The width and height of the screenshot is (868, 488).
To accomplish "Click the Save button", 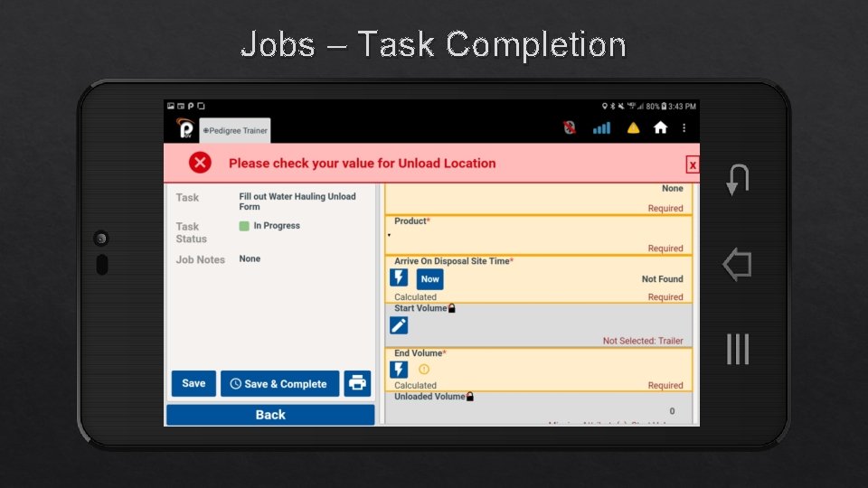I will 193,383.
